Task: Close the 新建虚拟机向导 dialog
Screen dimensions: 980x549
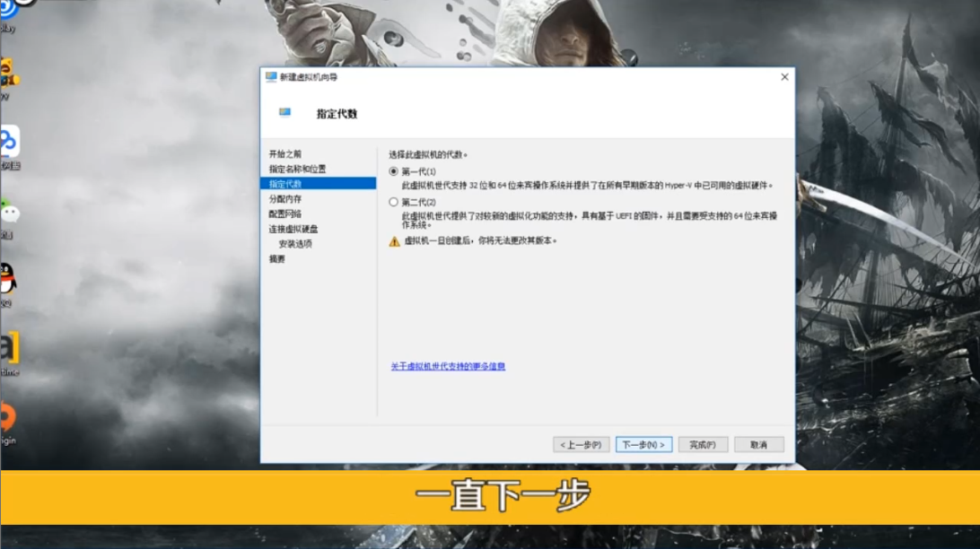Action: (x=784, y=77)
